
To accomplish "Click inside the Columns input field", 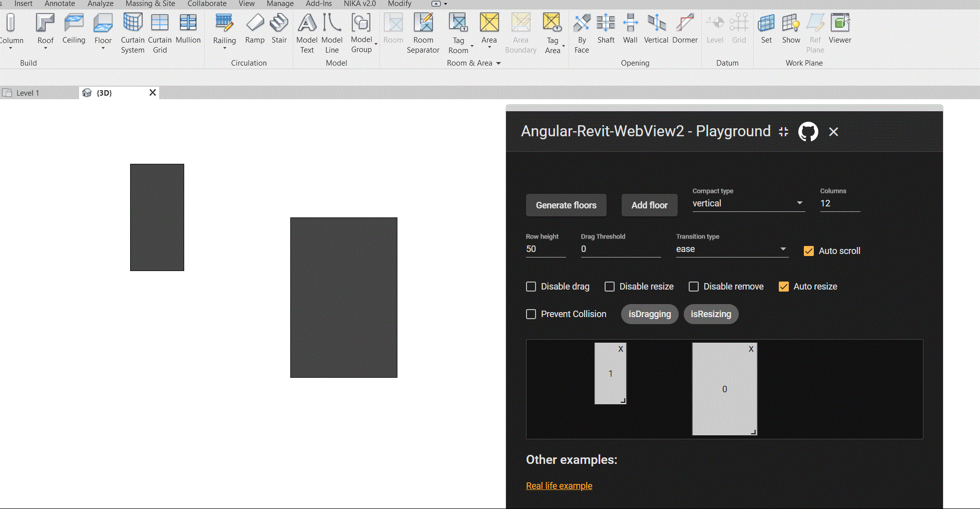I will click(840, 203).
